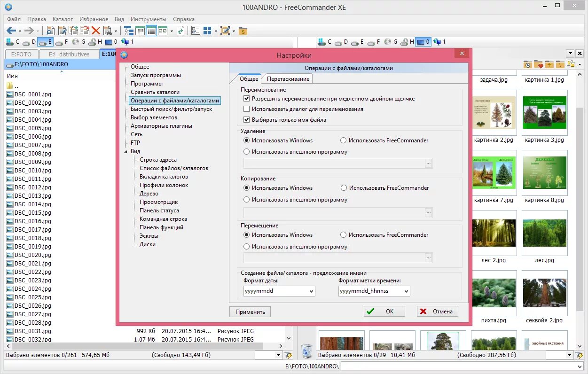This screenshot has width=588, height=374.
Task: Click the yellow S folder icon
Action: [x=243, y=31]
